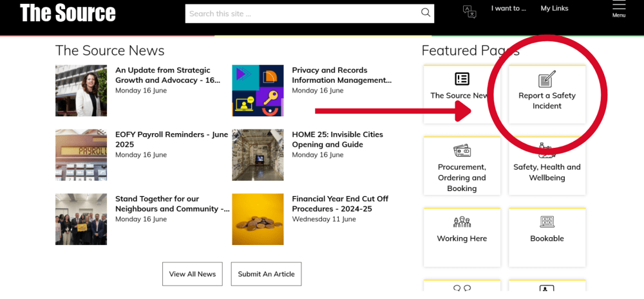Click the Financial Year End coins thumbnail
The height and width of the screenshot is (299, 644).
coord(258,219)
